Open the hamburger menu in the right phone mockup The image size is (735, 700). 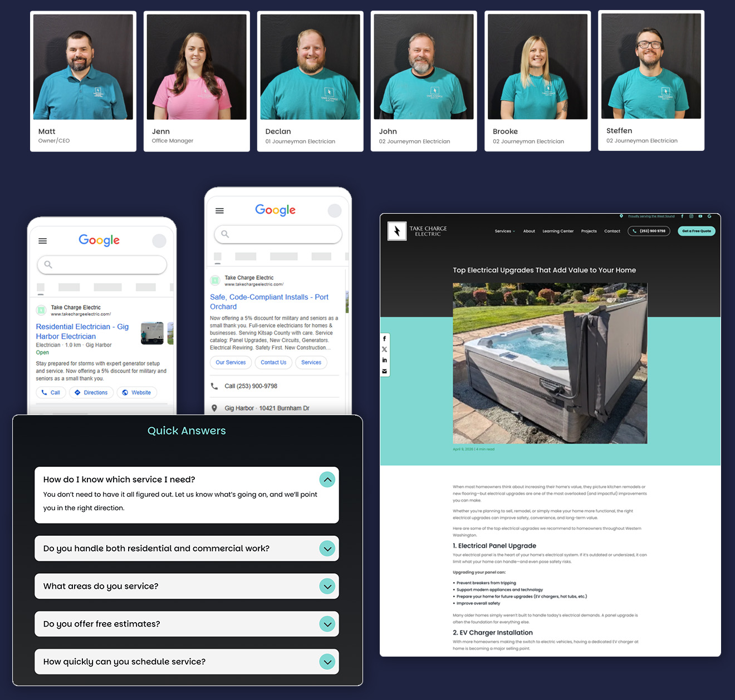(219, 211)
